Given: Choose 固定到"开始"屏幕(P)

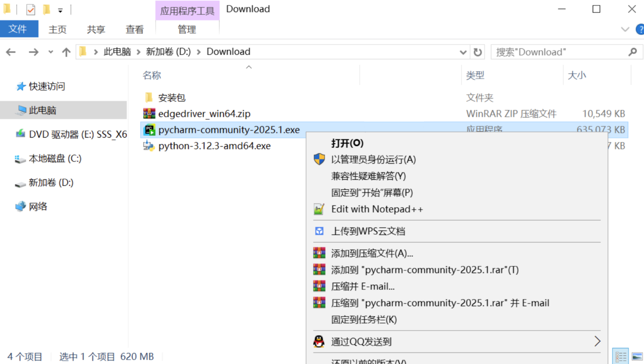Looking at the screenshot, I should coord(372,192).
